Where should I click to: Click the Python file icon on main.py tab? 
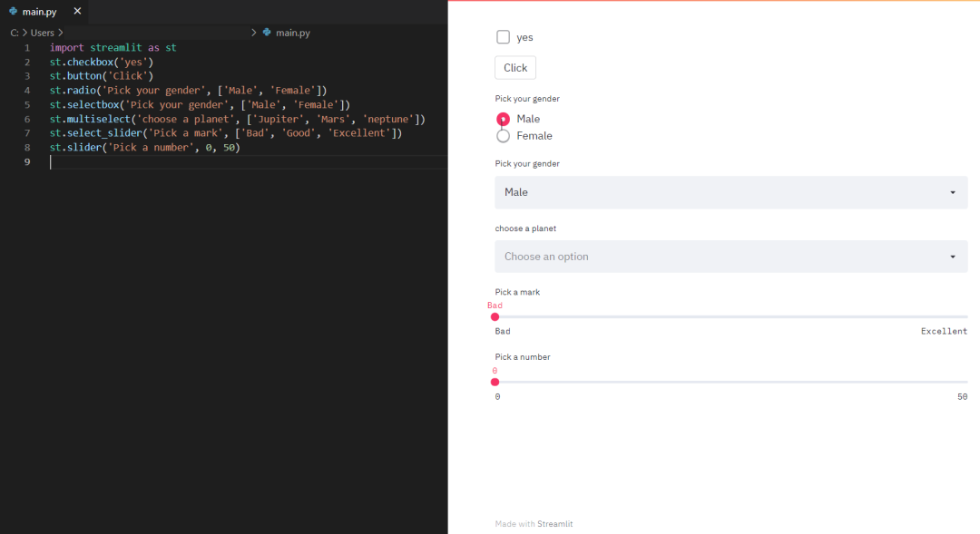click(13, 11)
